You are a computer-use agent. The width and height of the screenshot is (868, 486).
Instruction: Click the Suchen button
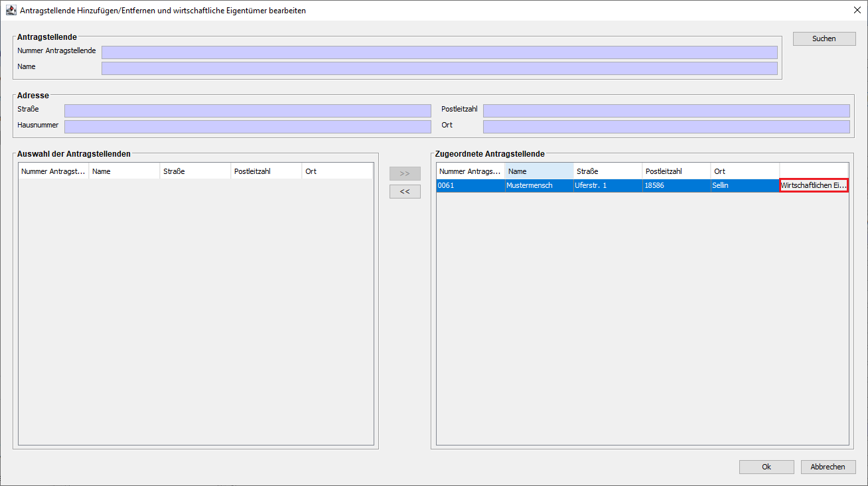(x=824, y=39)
